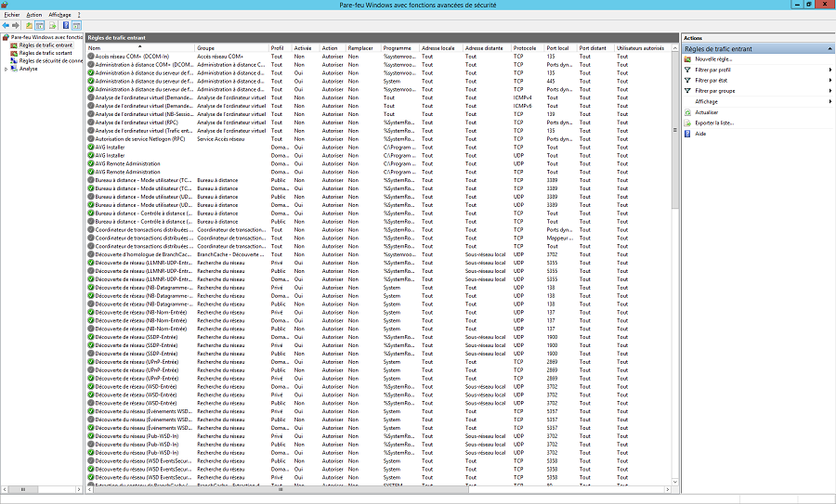Sort by the Profil column header
This screenshot has height=504, width=836.
click(x=281, y=48)
